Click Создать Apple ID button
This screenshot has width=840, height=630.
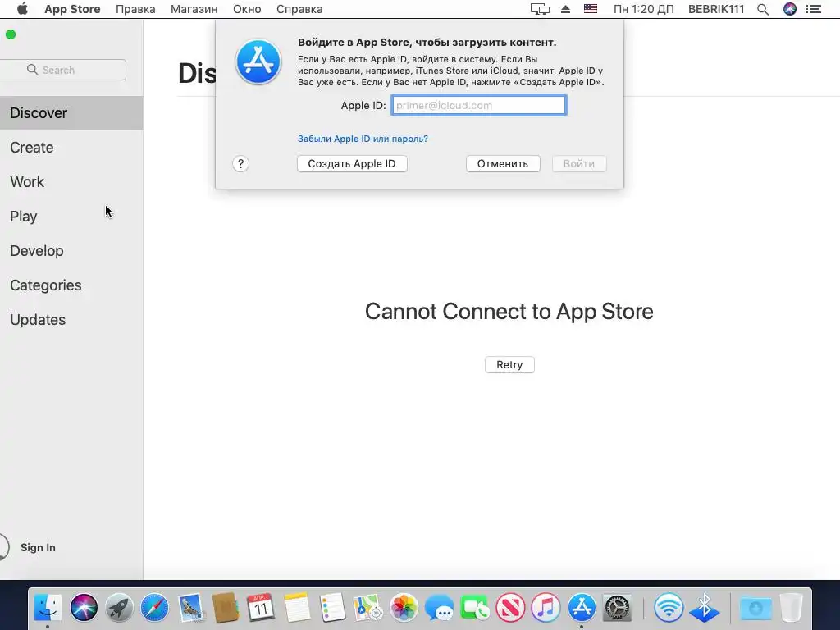point(352,164)
